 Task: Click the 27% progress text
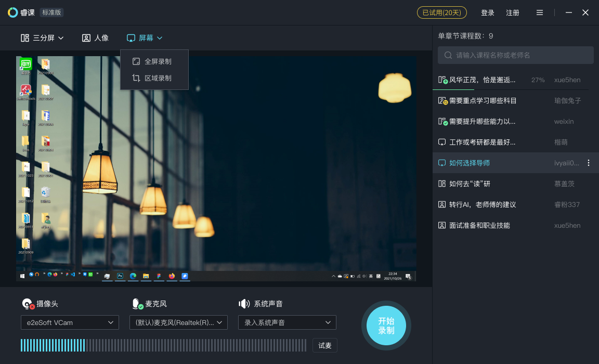coord(538,80)
